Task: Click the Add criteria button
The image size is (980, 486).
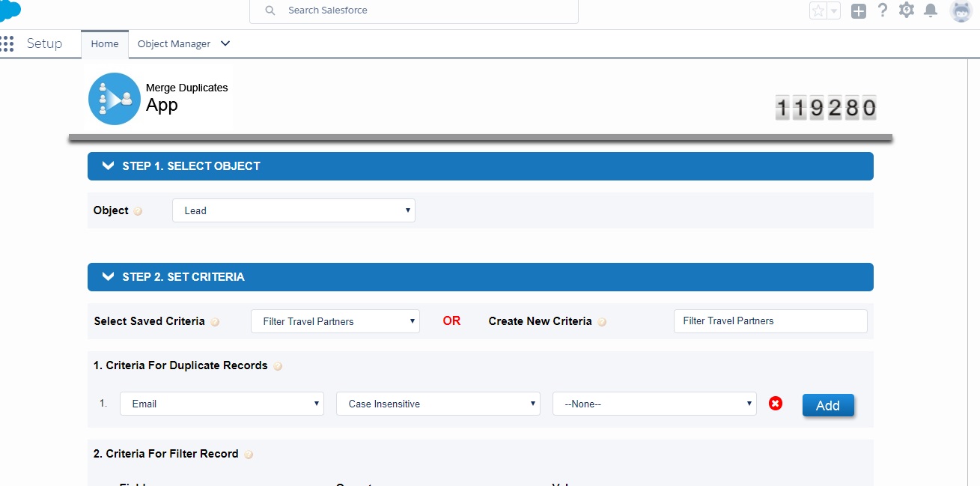Action: click(x=827, y=405)
